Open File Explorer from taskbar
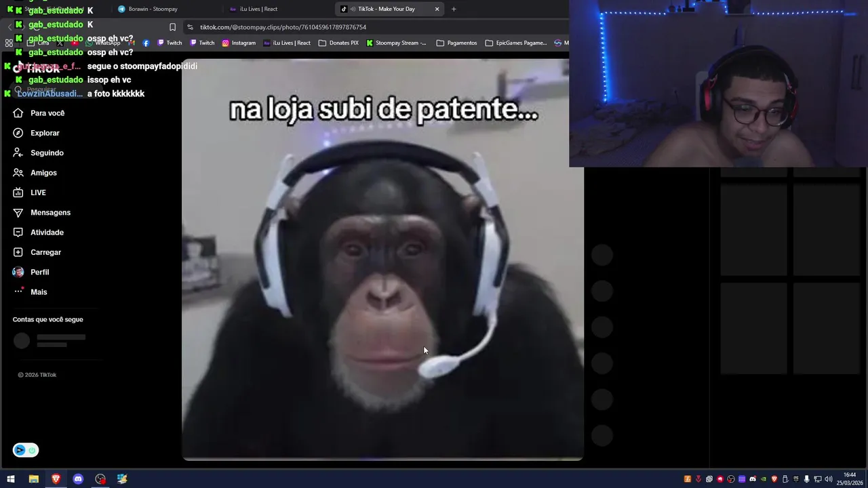Screen dimensions: 868x488 33,479
